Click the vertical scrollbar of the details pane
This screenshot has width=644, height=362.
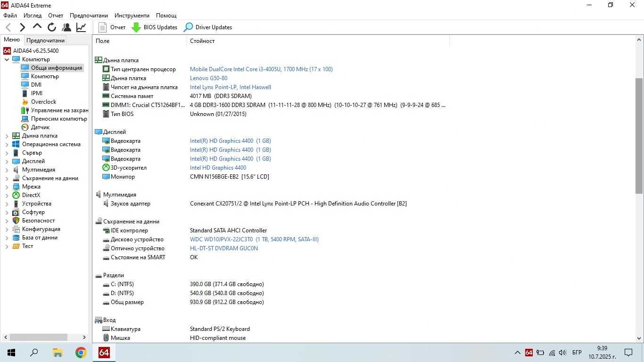639,135
